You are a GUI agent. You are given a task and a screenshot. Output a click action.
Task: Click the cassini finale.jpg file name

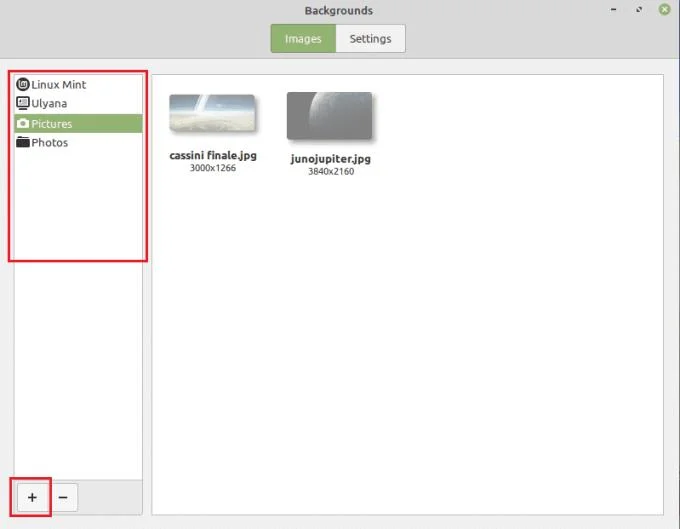click(213, 155)
